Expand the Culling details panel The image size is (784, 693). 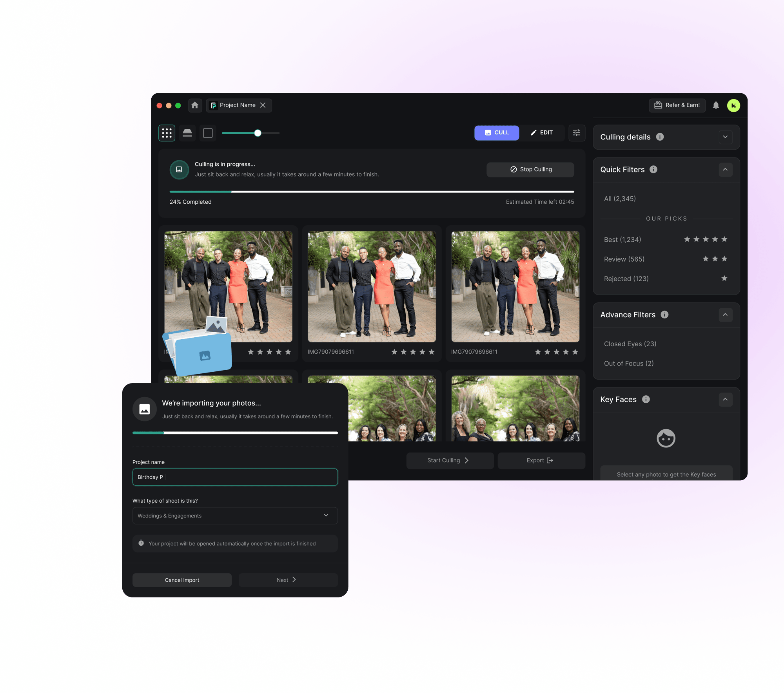[x=725, y=137]
